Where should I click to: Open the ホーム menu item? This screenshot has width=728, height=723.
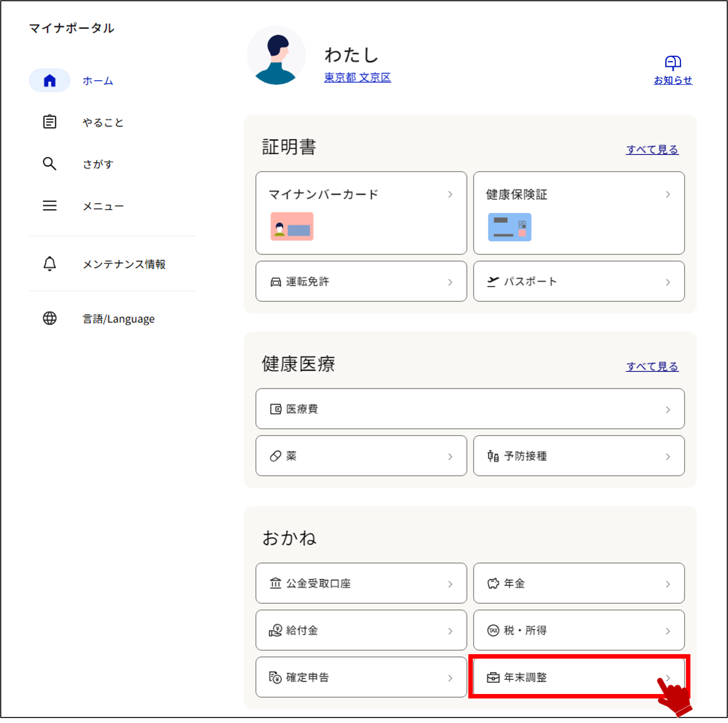pos(98,81)
